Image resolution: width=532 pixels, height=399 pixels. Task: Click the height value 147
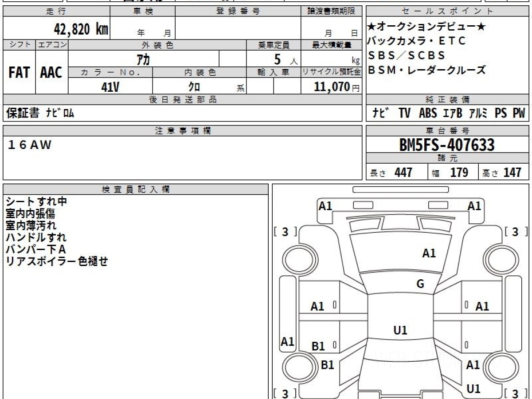coord(512,172)
